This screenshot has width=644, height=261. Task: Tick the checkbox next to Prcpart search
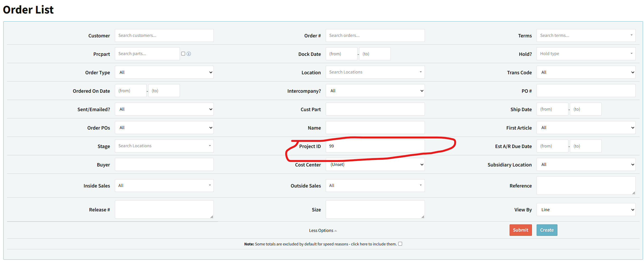[183, 54]
